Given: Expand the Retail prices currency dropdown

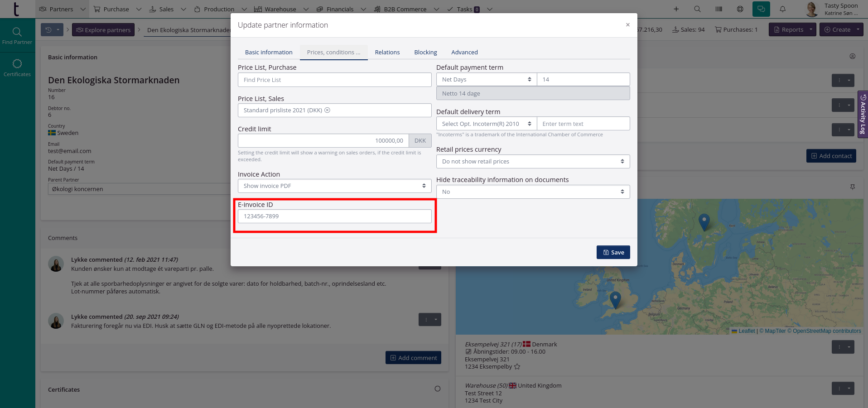Looking at the screenshot, I should (x=533, y=161).
